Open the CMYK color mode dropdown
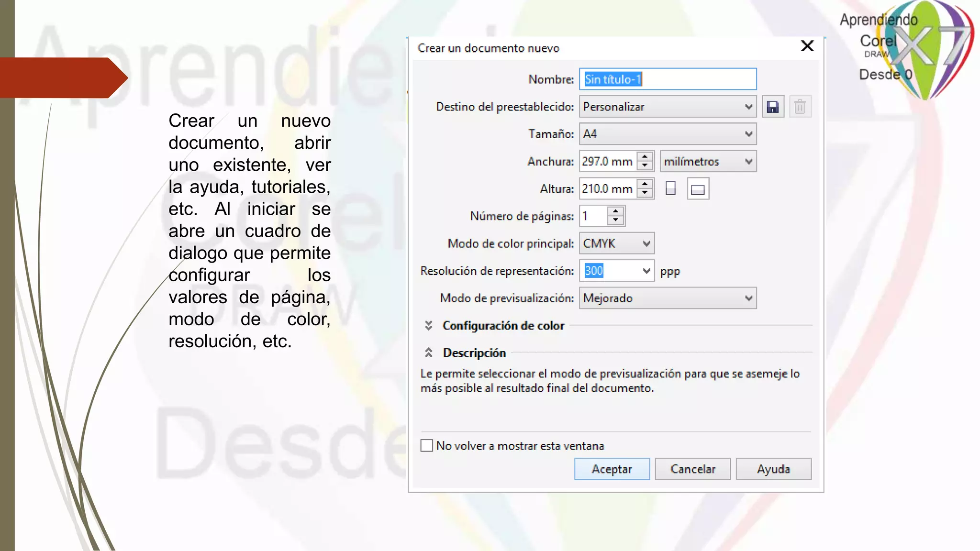Screen dimensions: 980x551 [617, 243]
